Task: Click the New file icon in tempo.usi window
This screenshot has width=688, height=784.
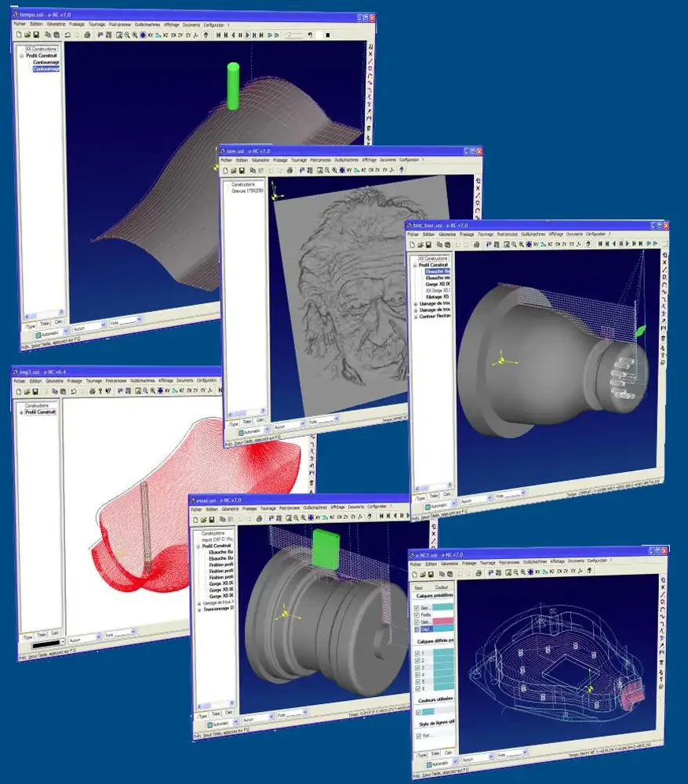Action: (x=19, y=34)
